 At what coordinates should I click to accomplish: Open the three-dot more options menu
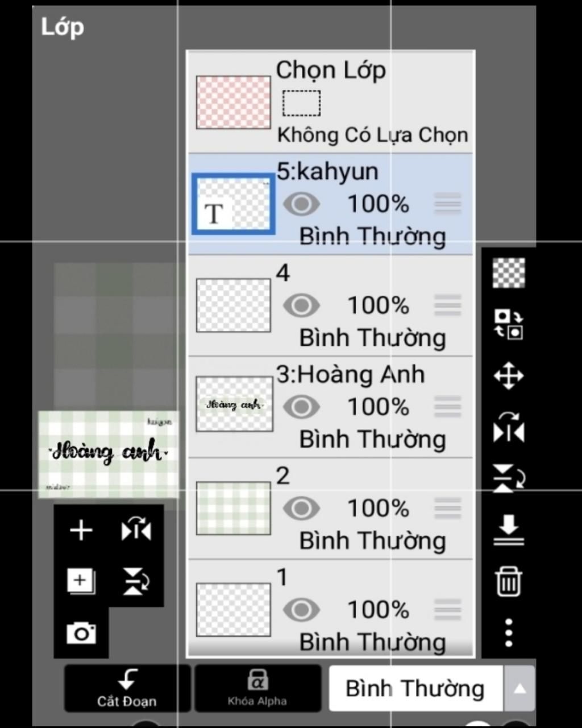click(508, 632)
